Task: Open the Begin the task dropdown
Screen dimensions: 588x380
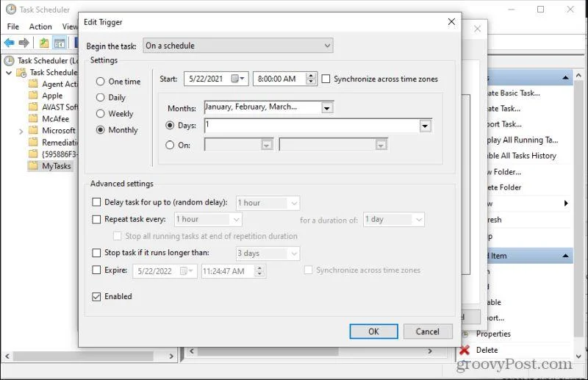Action: click(237, 46)
